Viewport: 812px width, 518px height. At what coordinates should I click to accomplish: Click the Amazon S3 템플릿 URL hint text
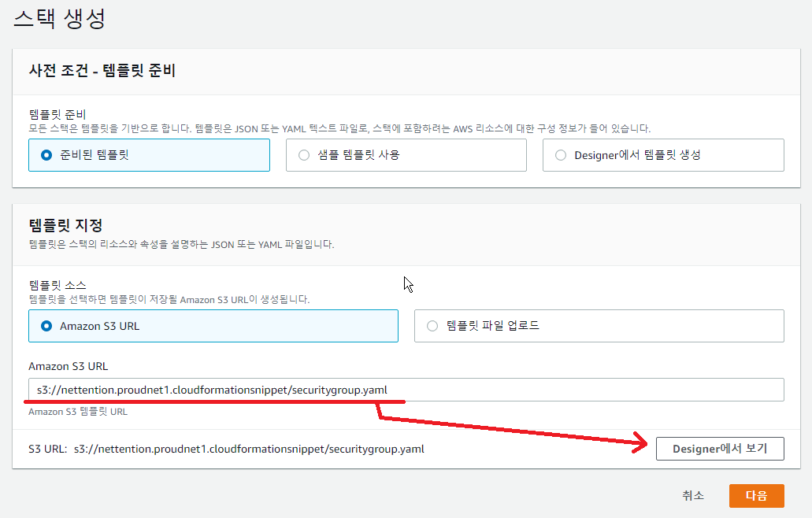click(78, 411)
